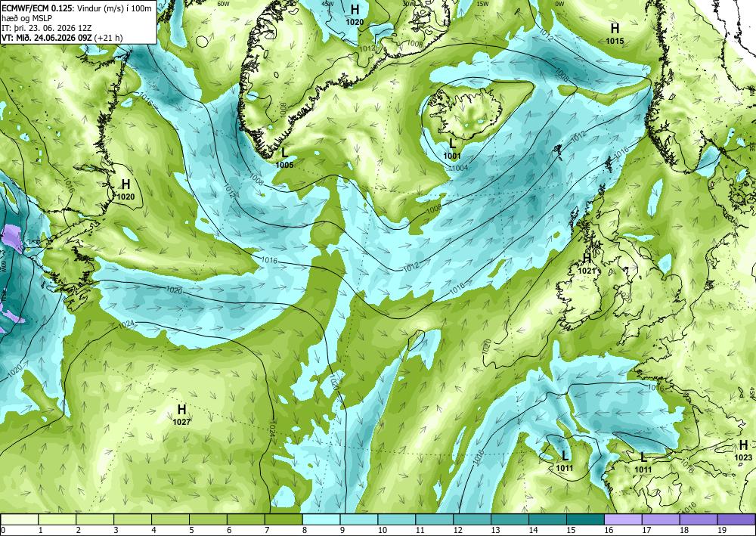Click the 0W longitude label
The height and width of the screenshot is (536, 756).
559,3
